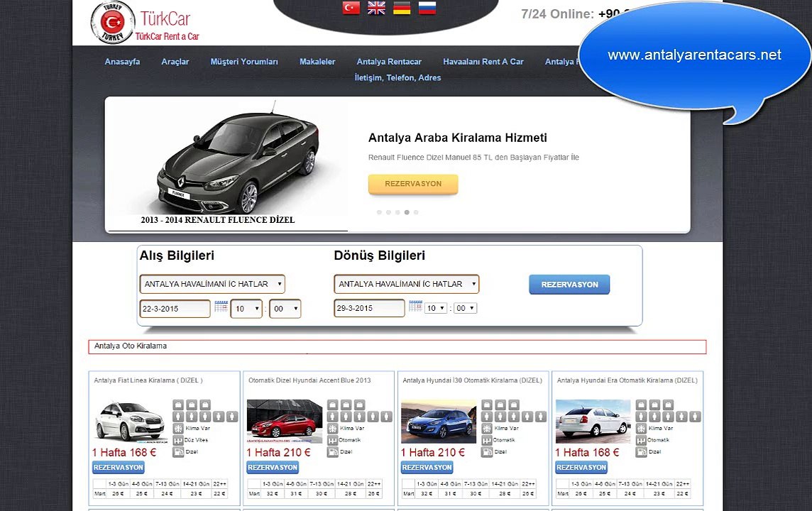Open the white Fiat Linea photo
This screenshot has width=812, height=511.
pyautogui.click(x=131, y=422)
